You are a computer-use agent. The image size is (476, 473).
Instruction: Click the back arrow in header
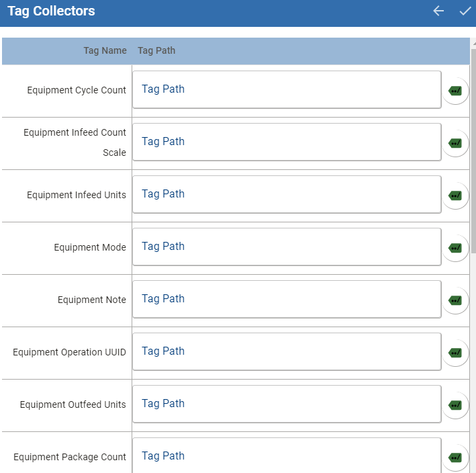coord(438,11)
